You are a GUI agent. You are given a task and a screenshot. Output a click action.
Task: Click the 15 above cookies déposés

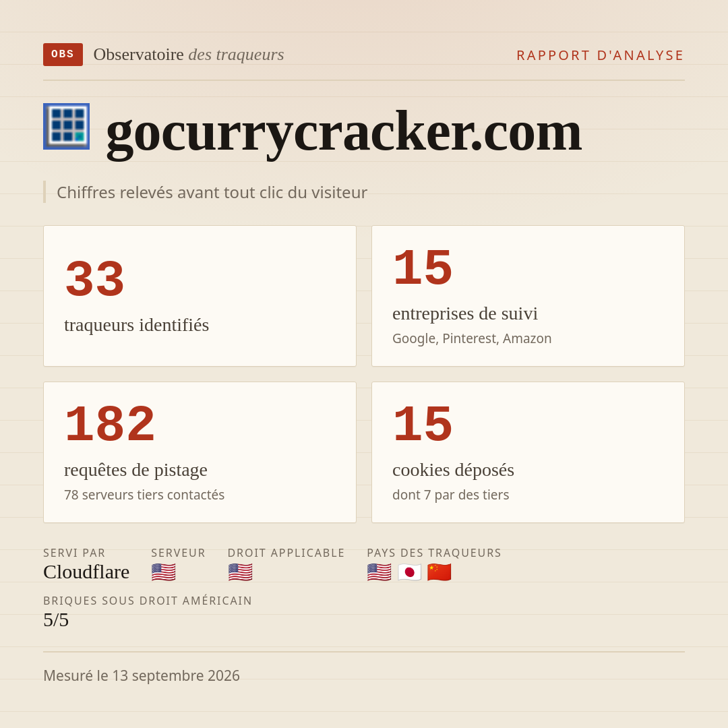[423, 424]
